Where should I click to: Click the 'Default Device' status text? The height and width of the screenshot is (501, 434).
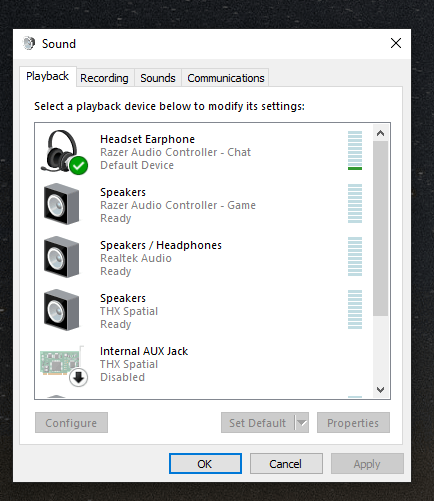coord(137,165)
